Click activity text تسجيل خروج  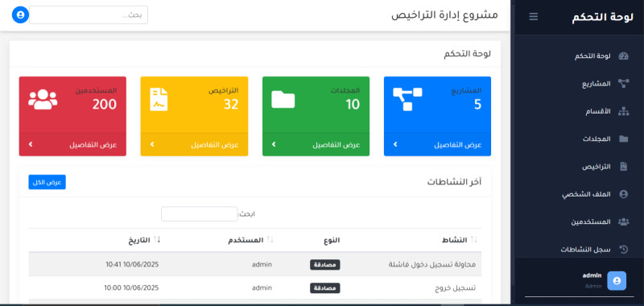[455, 288]
